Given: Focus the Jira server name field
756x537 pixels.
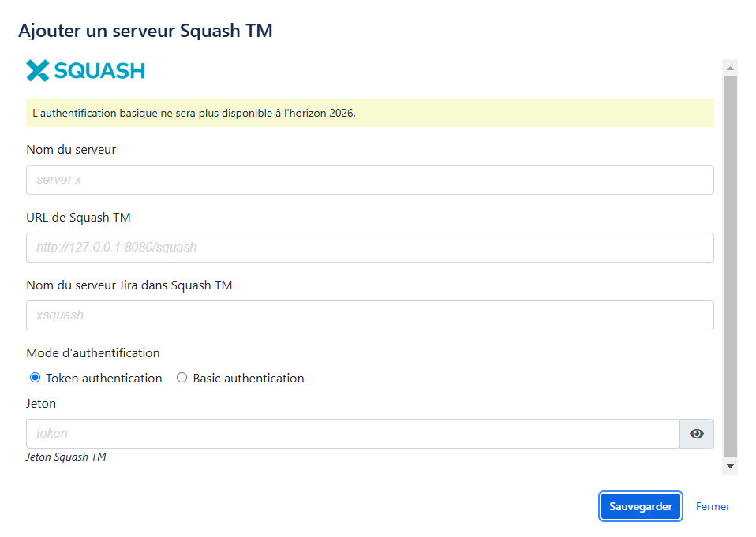Looking at the screenshot, I should pos(369,315).
